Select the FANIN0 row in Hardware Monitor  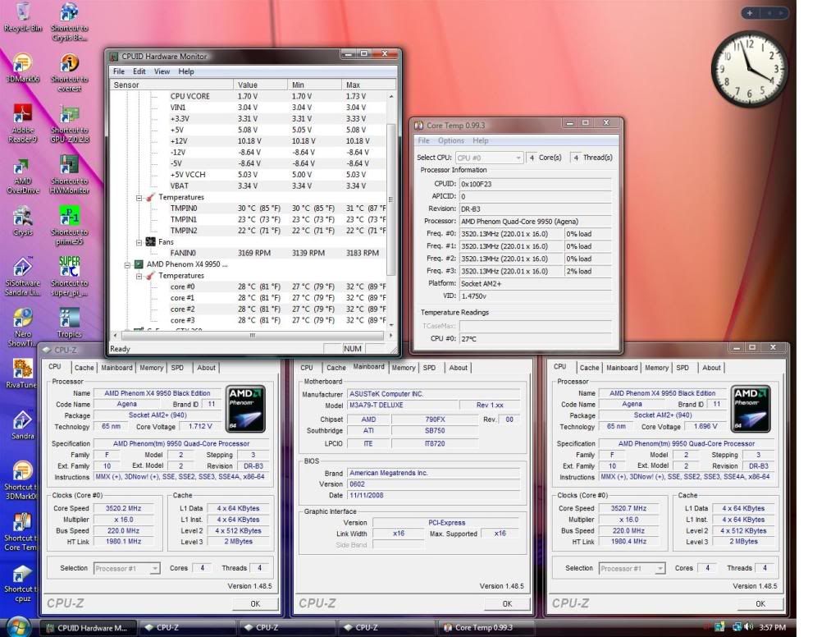(248, 253)
